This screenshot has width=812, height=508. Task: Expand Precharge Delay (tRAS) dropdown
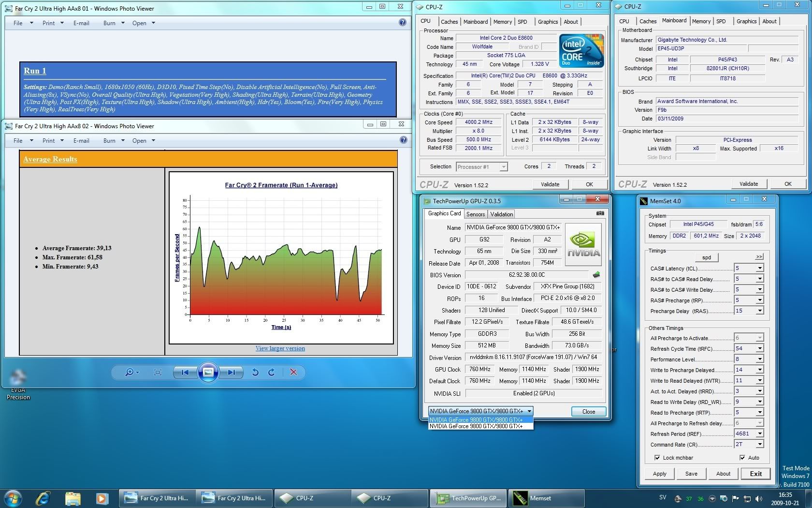click(x=760, y=311)
